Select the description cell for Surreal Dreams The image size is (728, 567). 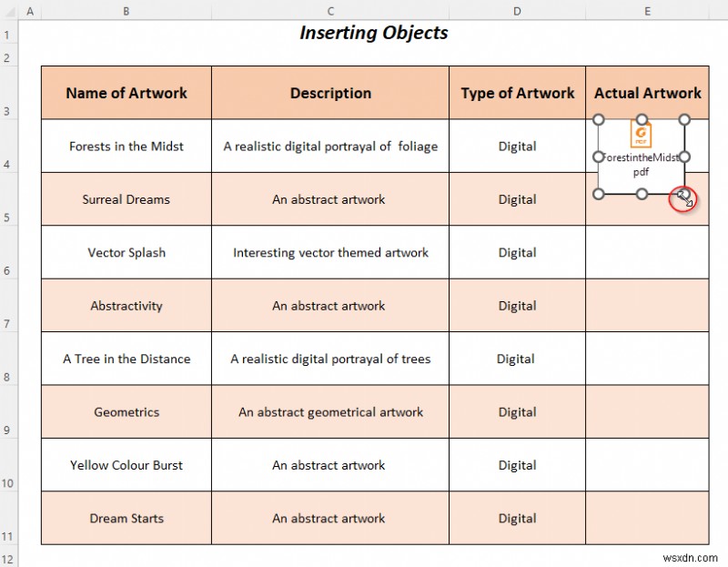(x=330, y=199)
